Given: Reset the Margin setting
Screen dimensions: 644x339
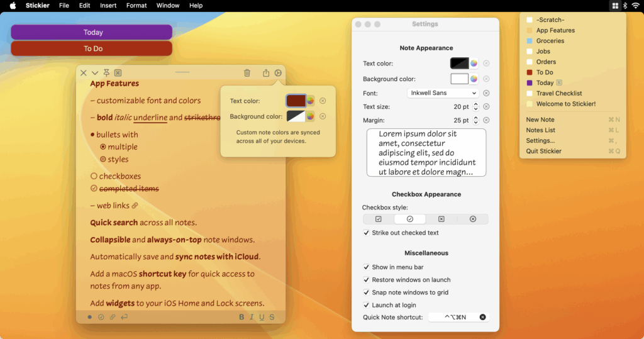Looking at the screenshot, I should pos(486,120).
